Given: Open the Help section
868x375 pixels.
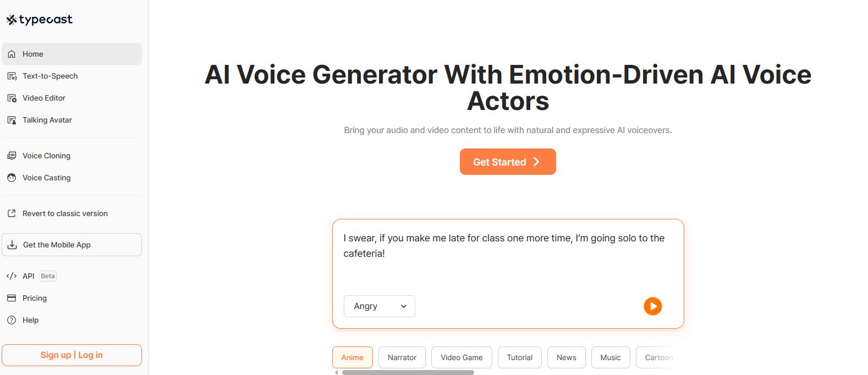Looking at the screenshot, I should [30, 320].
